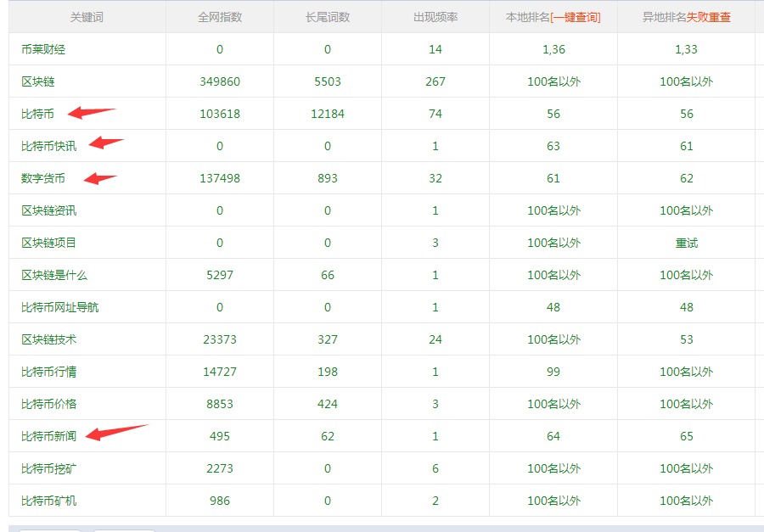Click the 区块链技术 keyword
This screenshot has height=532, width=764.
(48, 339)
